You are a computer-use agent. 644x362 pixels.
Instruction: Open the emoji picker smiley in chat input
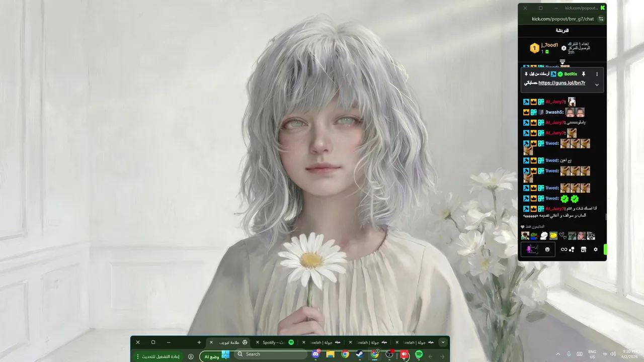click(547, 249)
